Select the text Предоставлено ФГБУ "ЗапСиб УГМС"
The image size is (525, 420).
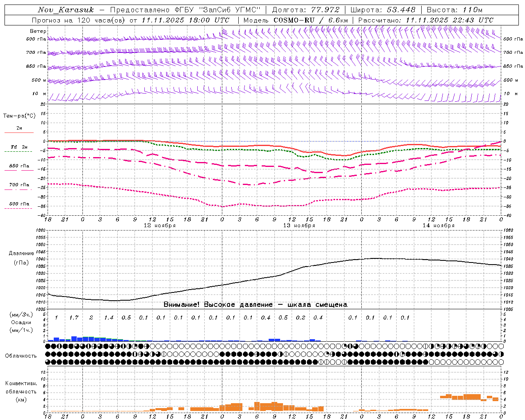coord(185,10)
